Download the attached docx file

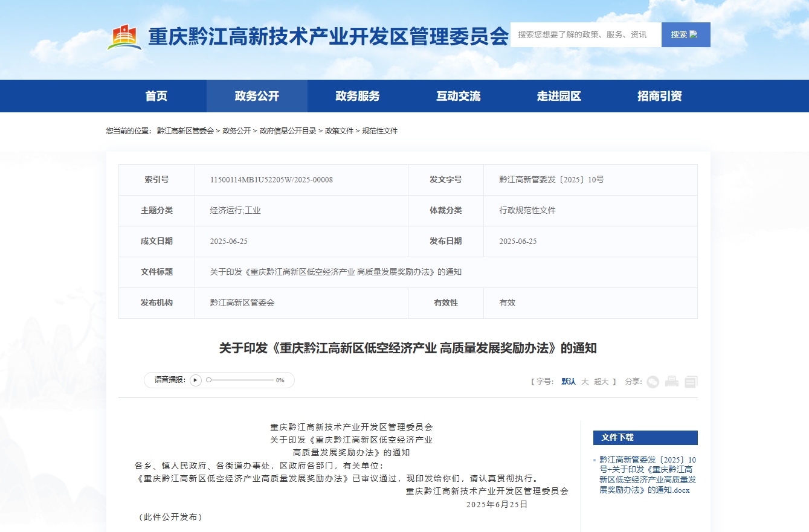tap(647, 475)
